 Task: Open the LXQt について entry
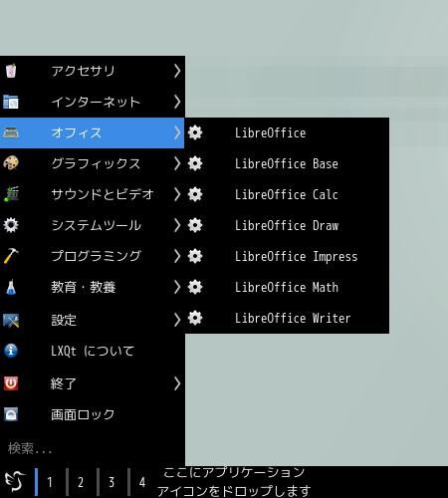93,351
